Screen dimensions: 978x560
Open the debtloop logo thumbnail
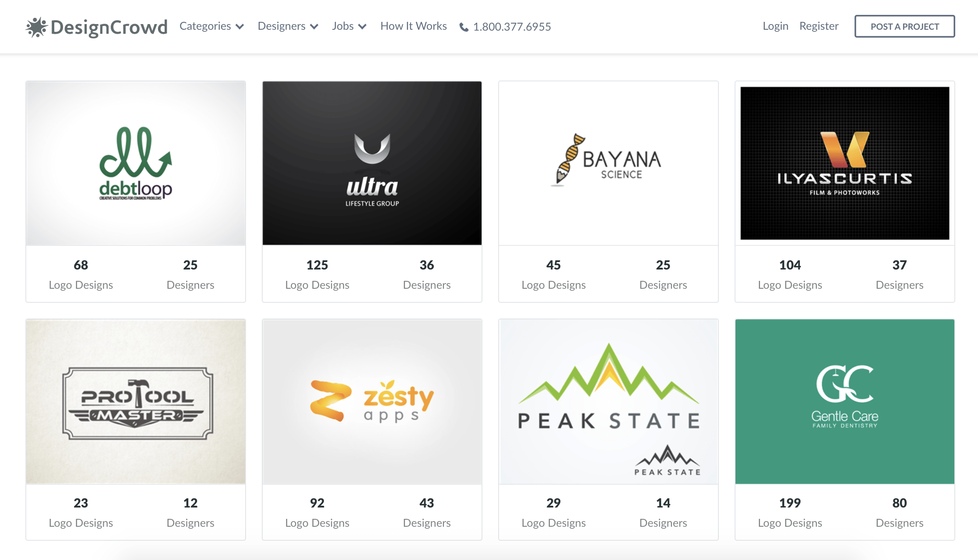pos(136,163)
